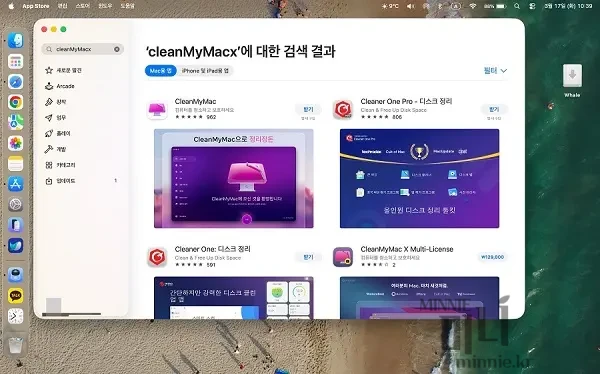Screen dimensions: 600x374
Task: Select the Mac용 앱 tab
Action: 160,71
